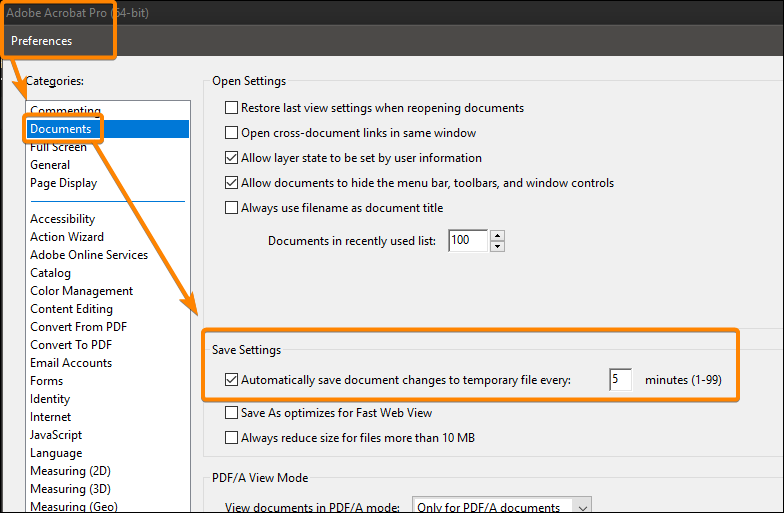Uncheck Allow documents to hide menu bar
Image resolution: width=784 pixels, height=513 pixels.
[x=232, y=183]
